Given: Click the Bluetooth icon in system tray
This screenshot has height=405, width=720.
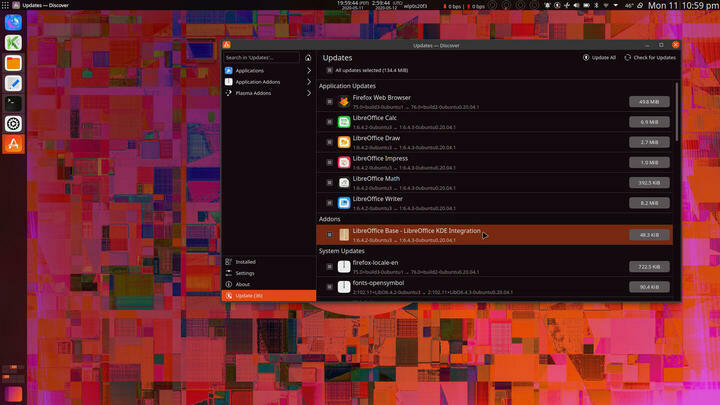Looking at the screenshot, I should (x=596, y=6).
